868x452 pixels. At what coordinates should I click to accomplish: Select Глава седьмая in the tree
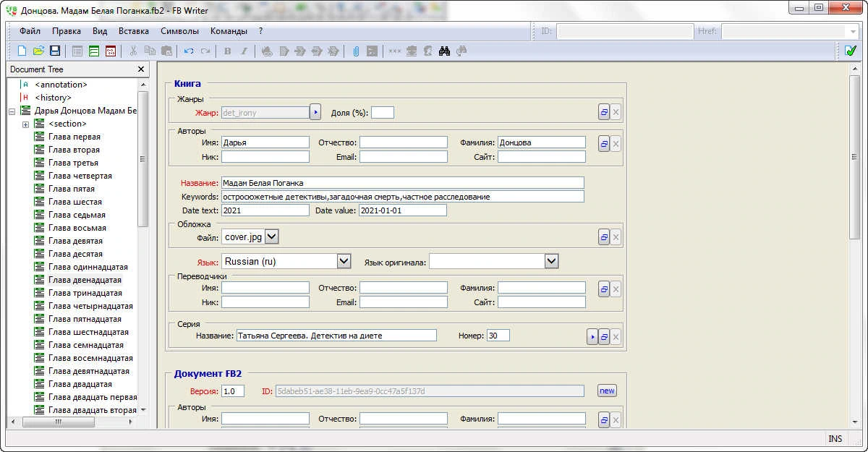click(77, 215)
